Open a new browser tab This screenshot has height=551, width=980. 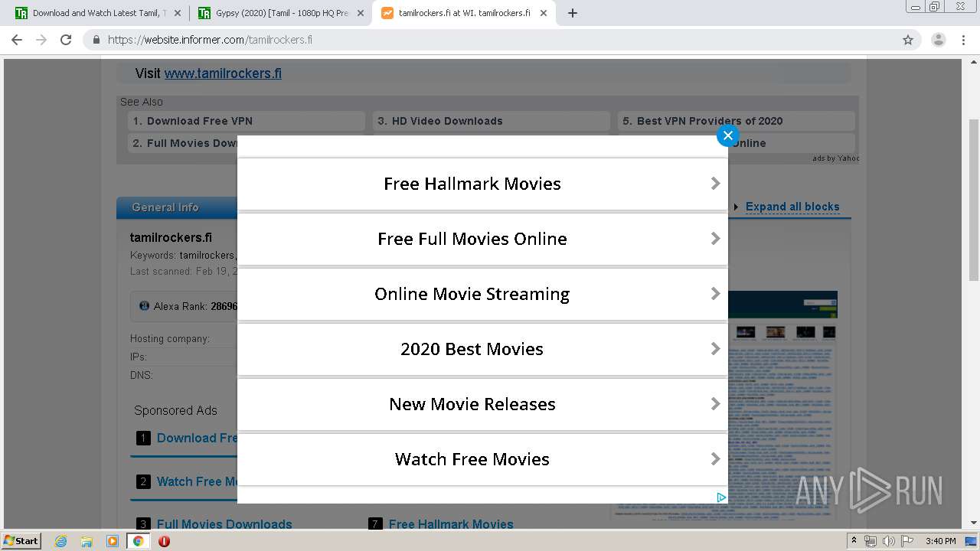[x=573, y=13]
